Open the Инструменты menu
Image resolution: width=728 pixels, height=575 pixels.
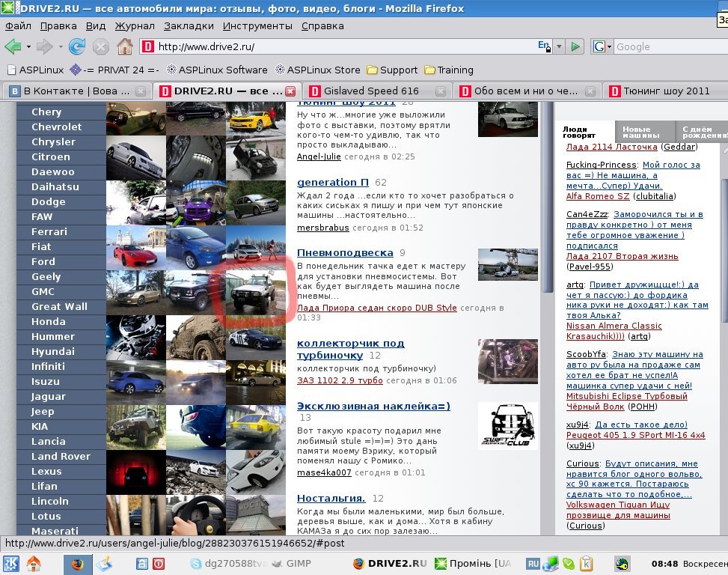pos(257,26)
